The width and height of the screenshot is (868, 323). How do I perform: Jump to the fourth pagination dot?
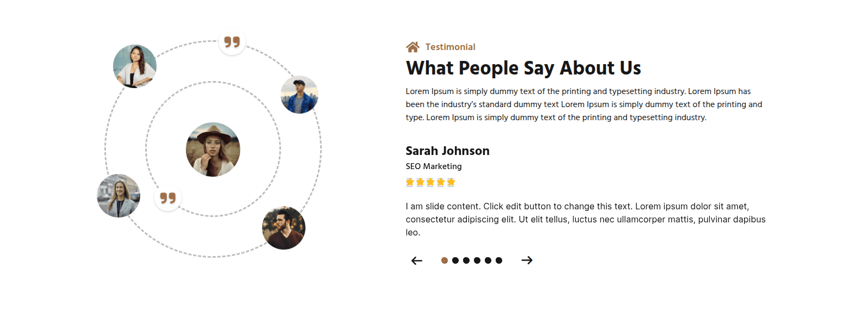click(x=477, y=260)
